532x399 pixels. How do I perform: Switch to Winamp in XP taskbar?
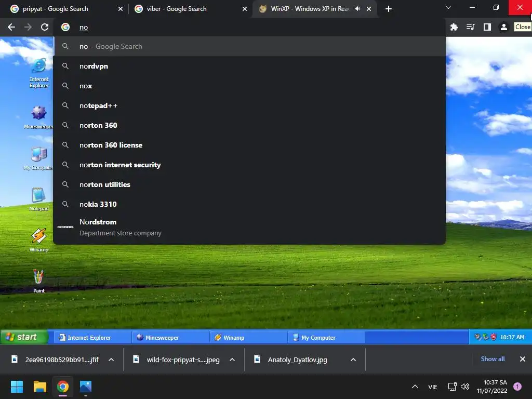point(248,338)
